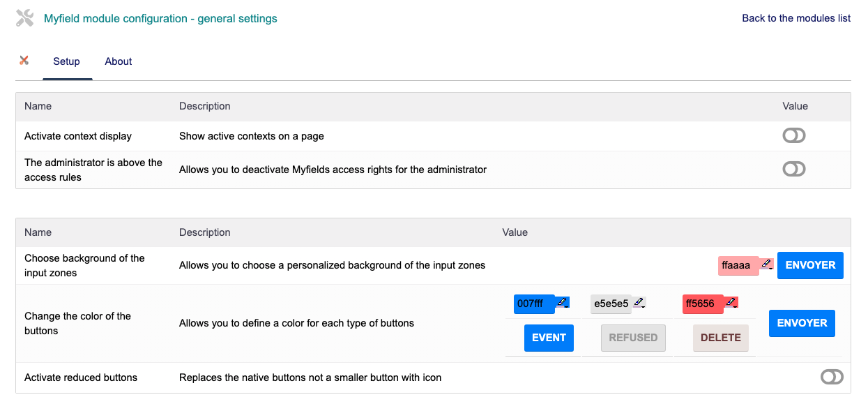
Task: Open the About tab
Action: pos(119,61)
